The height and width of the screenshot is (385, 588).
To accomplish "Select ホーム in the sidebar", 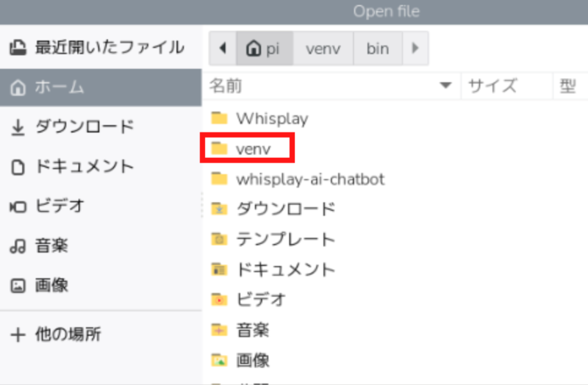I will point(100,87).
